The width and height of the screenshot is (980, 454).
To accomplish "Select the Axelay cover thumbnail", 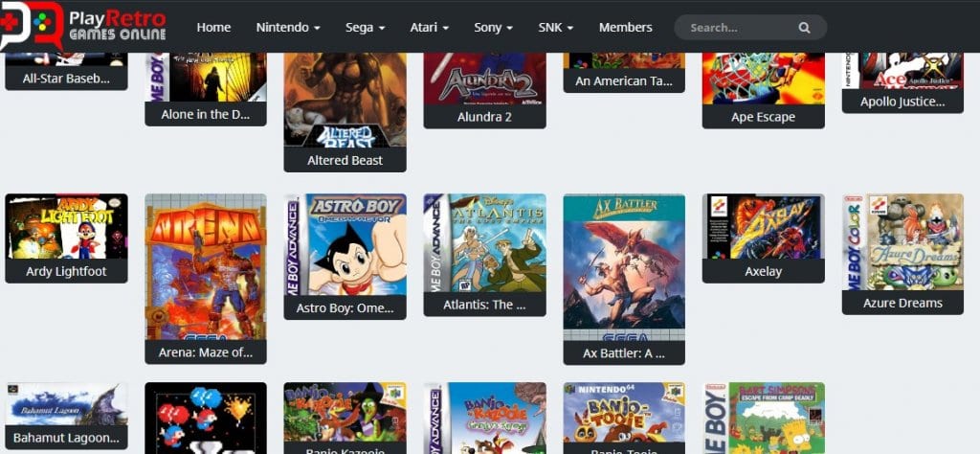I will 763,226.
